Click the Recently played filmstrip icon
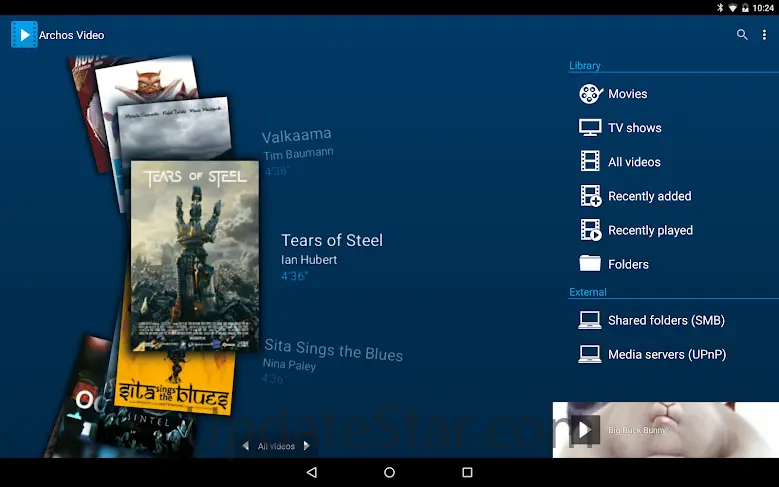Viewport: 779px width, 487px height. [x=591, y=230]
